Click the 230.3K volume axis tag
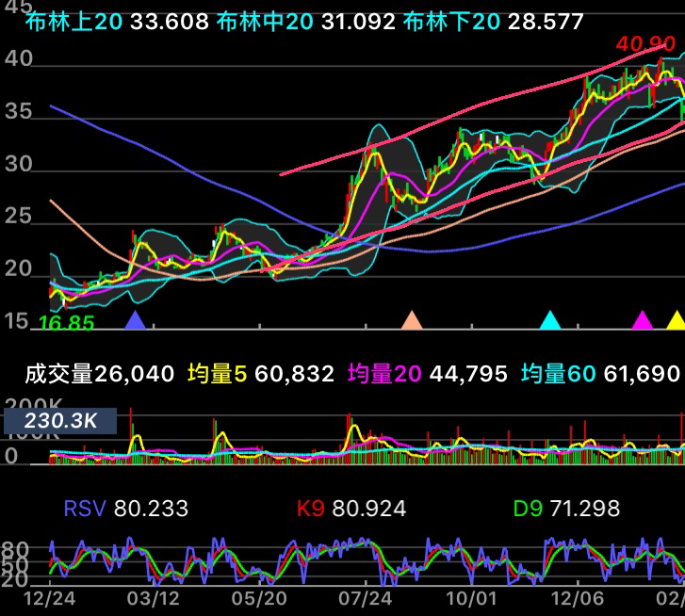Image resolution: width=685 pixels, height=616 pixels. 58,421
